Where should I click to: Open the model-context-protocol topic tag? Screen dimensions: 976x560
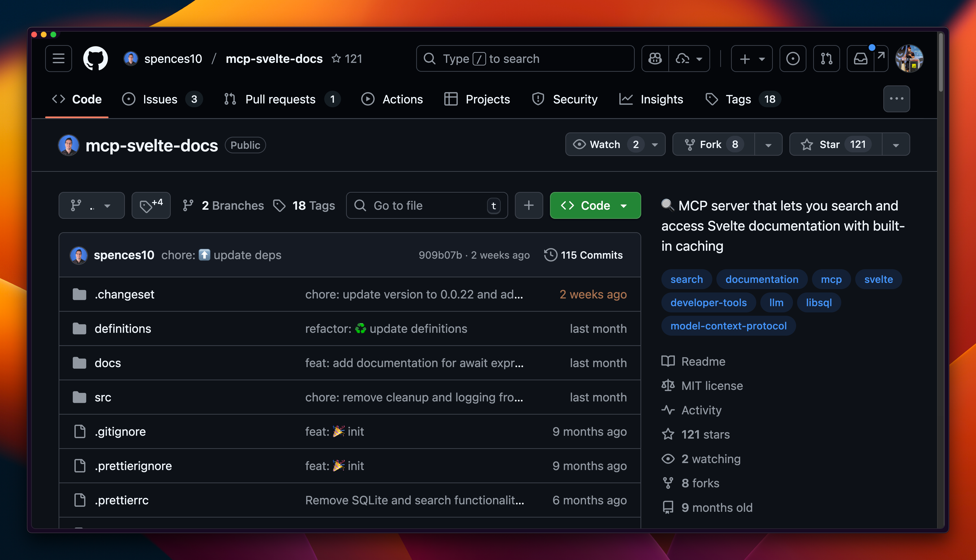click(729, 326)
